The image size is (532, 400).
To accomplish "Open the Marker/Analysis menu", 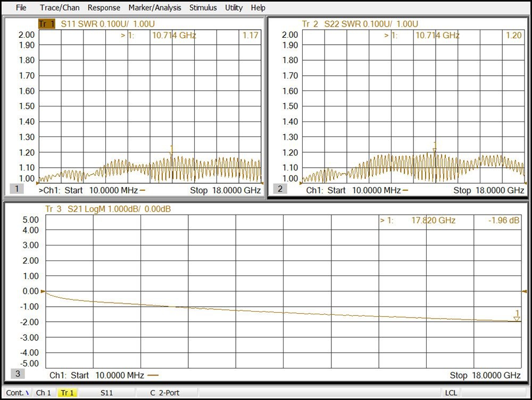I will click(155, 7).
